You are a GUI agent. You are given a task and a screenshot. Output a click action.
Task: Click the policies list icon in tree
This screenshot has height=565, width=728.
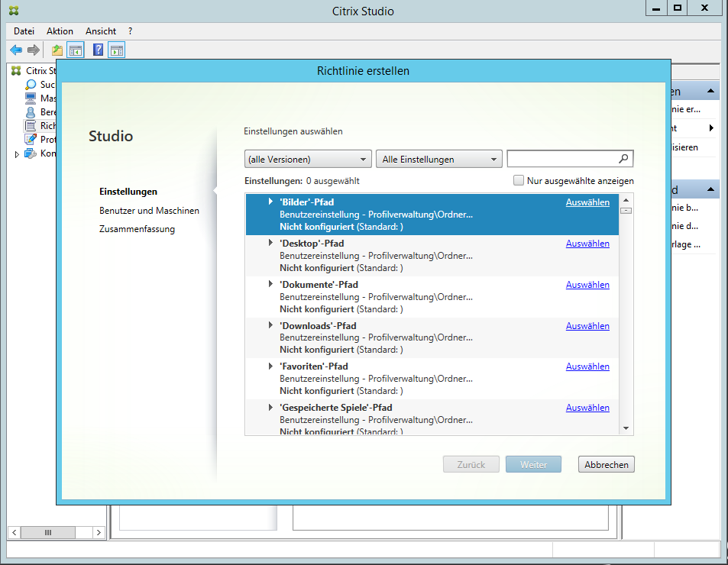click(x=31, y=126)
